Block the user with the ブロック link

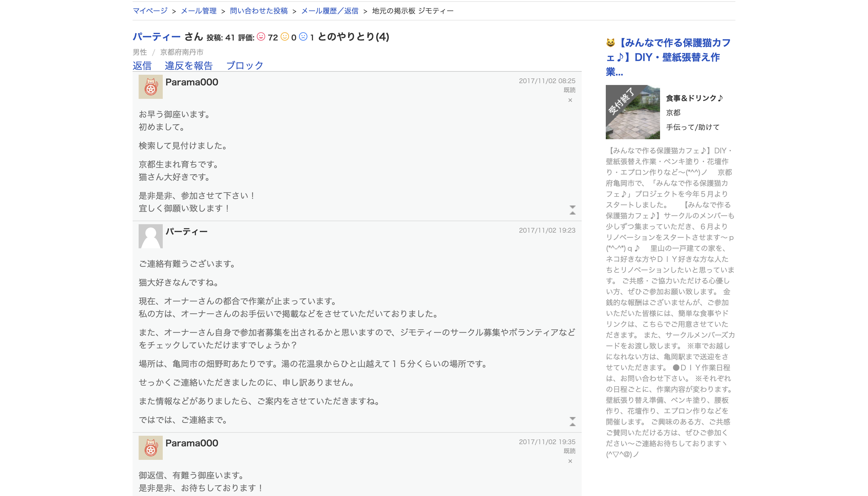245,65
